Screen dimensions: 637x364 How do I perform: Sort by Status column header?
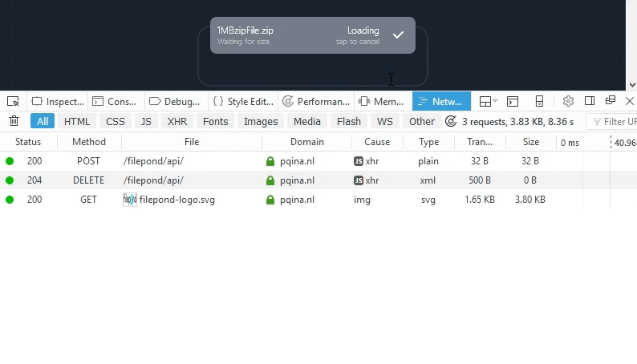(x=28, y=142)
